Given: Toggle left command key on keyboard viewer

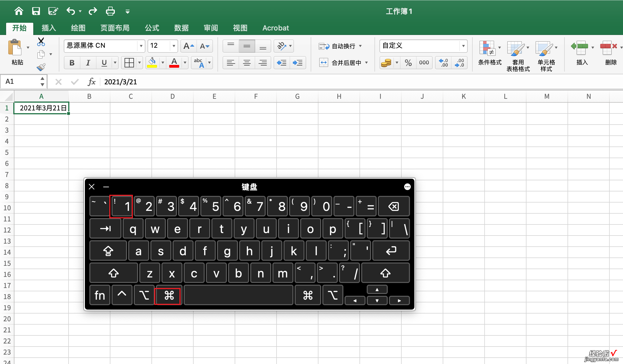Looking at the screenshot, I should click(x=169, y=295).
